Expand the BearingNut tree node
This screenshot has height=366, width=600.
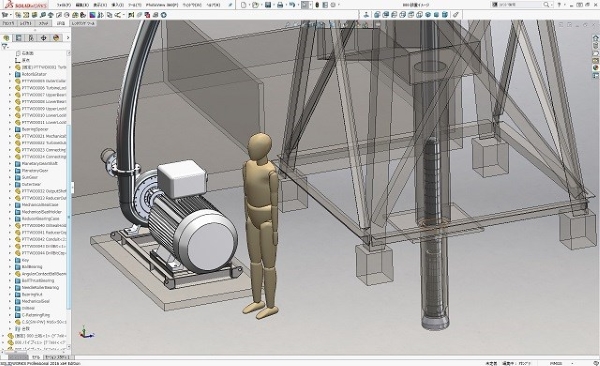point(10,294)
